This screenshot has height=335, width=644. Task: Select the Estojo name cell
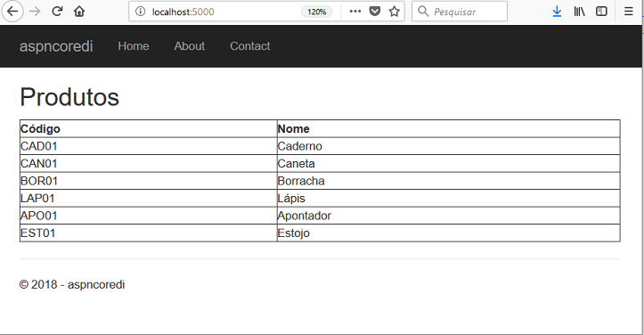[x=449, y=233]
